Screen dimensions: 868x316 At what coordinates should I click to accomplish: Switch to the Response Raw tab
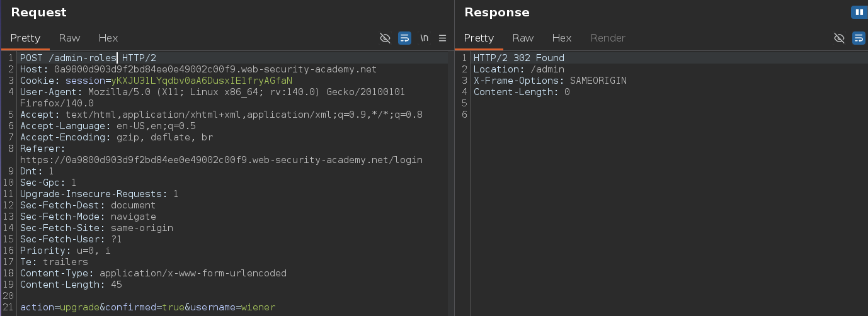[x=523, y=38]
